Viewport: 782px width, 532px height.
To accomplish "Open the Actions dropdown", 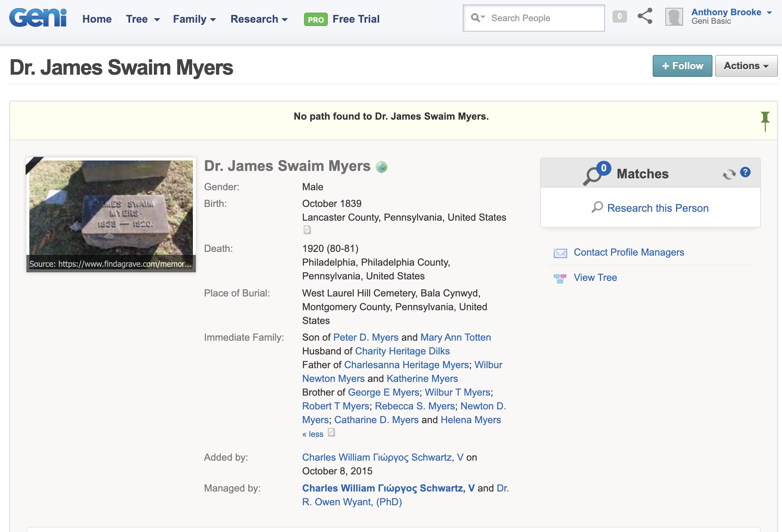I will (x=746, y=66).
